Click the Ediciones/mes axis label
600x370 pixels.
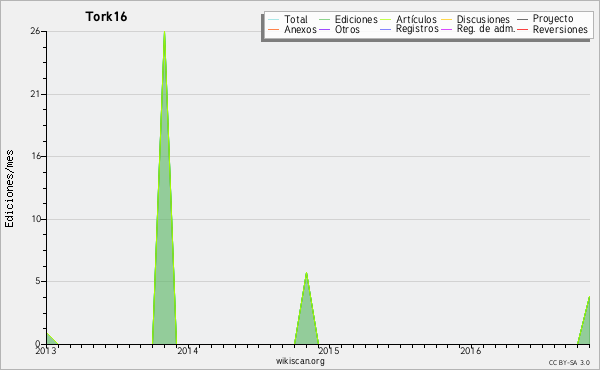[x=9, y=189]
